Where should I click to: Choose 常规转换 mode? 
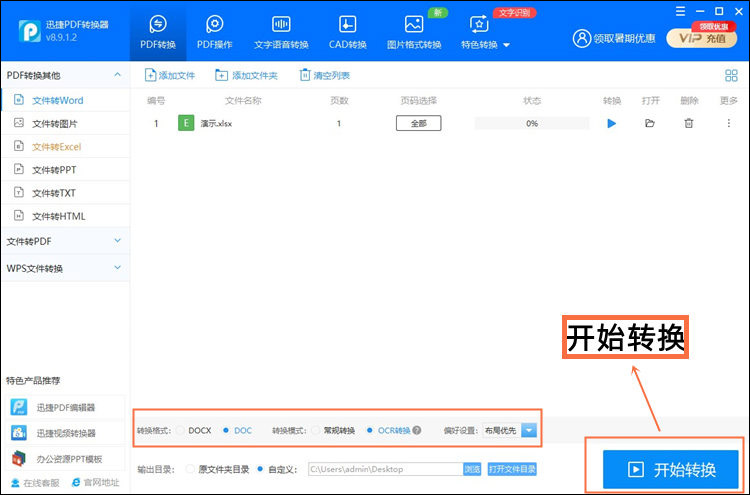click(x=333, y=430)
